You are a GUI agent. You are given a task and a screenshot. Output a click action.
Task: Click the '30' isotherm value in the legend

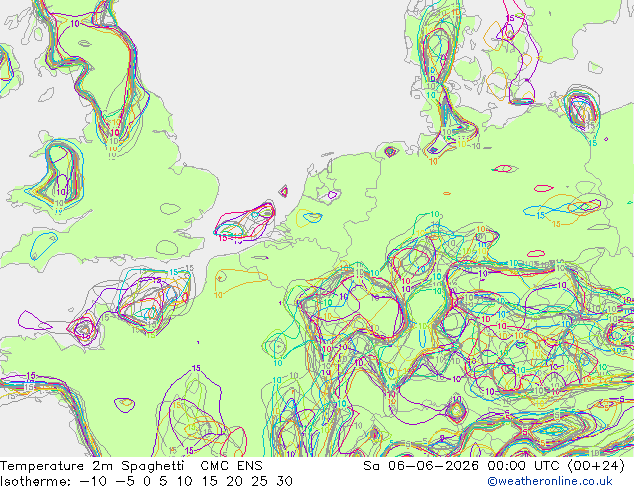(x=284, y=481)
